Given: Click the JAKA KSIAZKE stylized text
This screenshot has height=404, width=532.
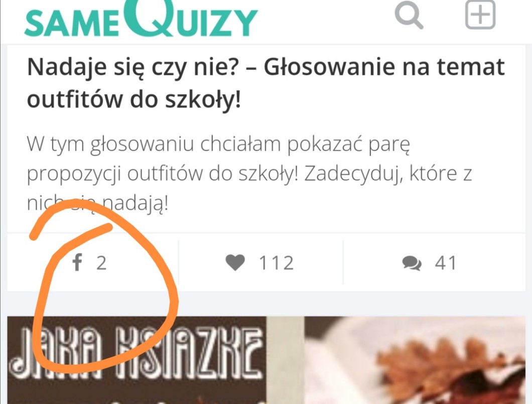Looking at the screenshot, I should click(x=136, y=353).
